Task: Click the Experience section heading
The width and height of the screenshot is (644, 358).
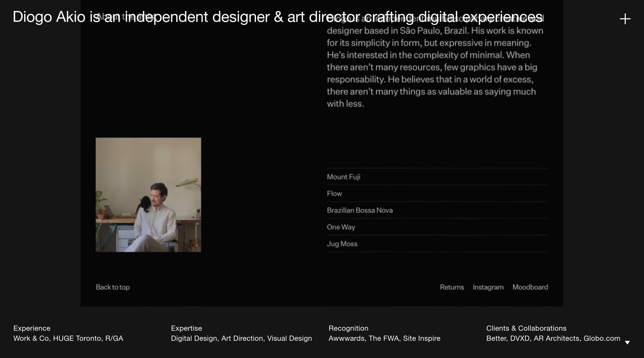Action: pyautogui.click(x=32, y=328)
